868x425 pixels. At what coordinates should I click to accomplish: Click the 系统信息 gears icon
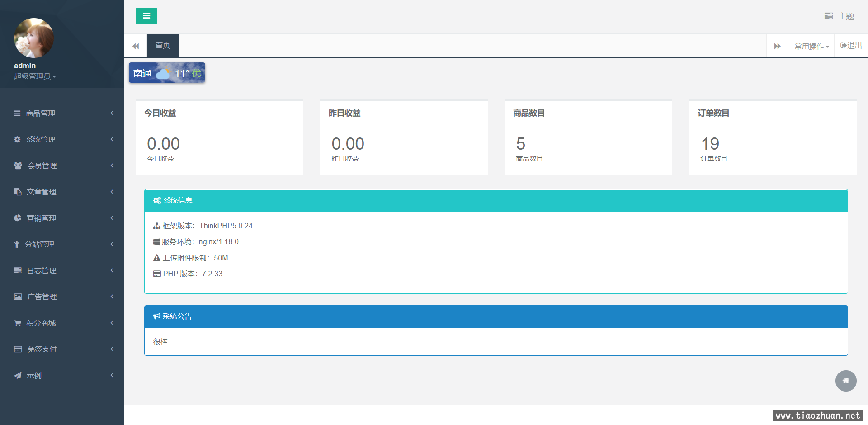pyautogui.click(x=157, y=200)
